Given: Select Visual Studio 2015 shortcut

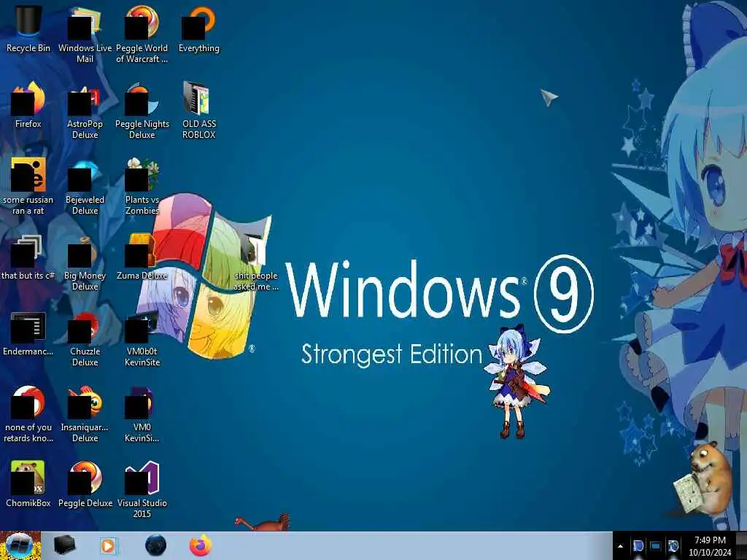Looking at the screenshot, I should [x=142, y=489].
